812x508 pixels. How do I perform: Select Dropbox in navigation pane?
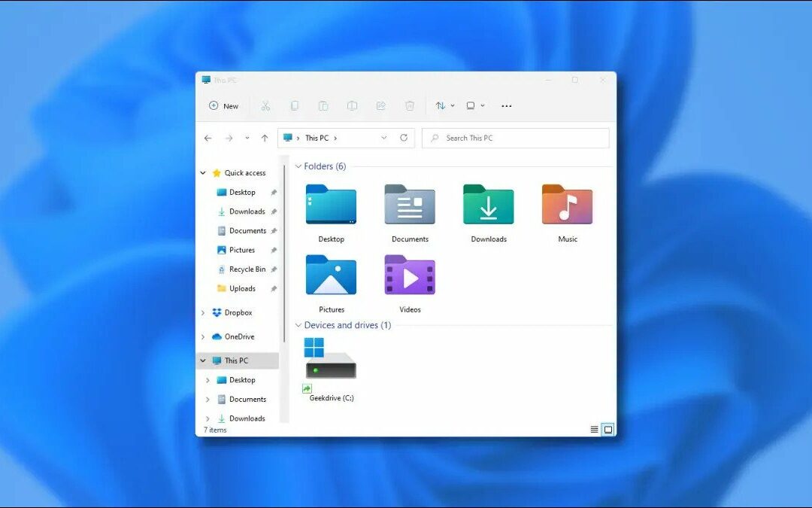pyautogui.click(x=238, y=312)
